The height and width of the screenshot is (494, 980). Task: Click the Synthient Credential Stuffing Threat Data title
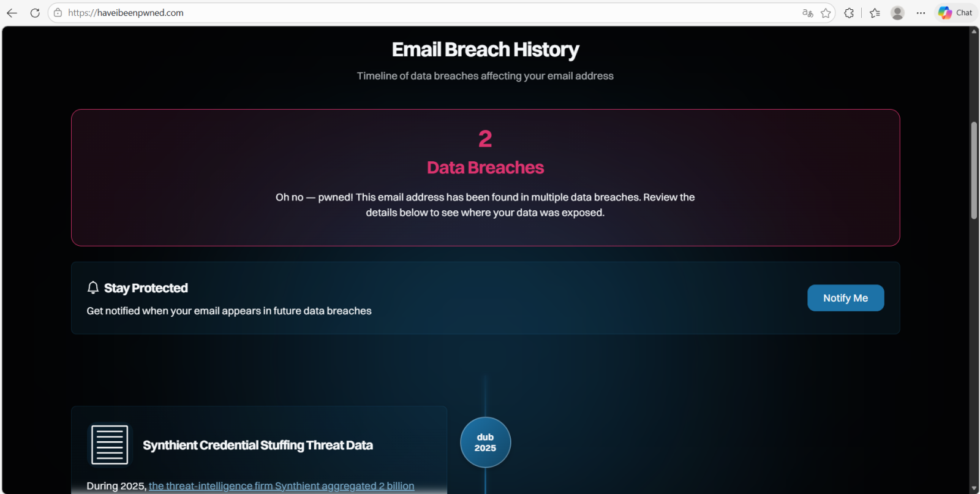click(258, 446)
